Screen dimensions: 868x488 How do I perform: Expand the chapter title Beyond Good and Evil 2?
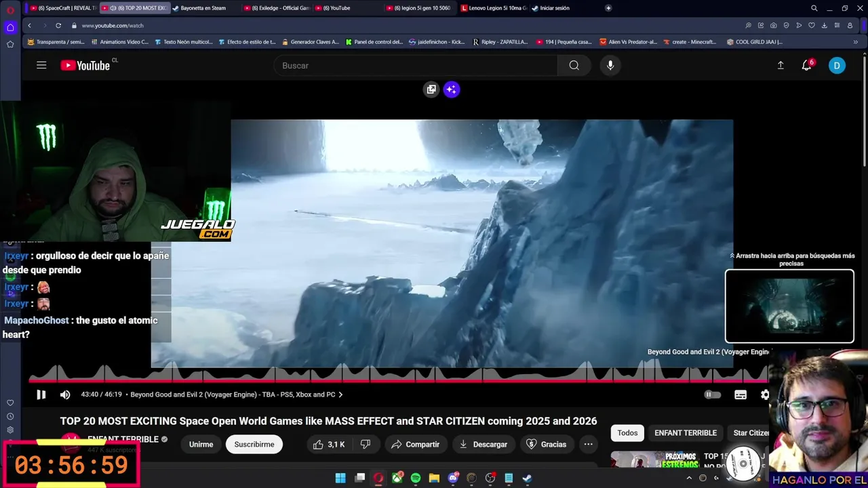coord(237,394)
